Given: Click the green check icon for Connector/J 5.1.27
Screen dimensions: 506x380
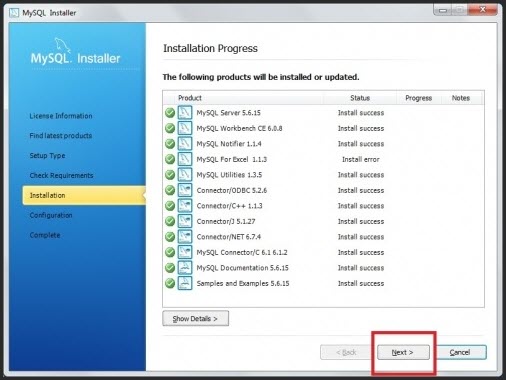Looking at the screenshot, I should click(170, 221).
